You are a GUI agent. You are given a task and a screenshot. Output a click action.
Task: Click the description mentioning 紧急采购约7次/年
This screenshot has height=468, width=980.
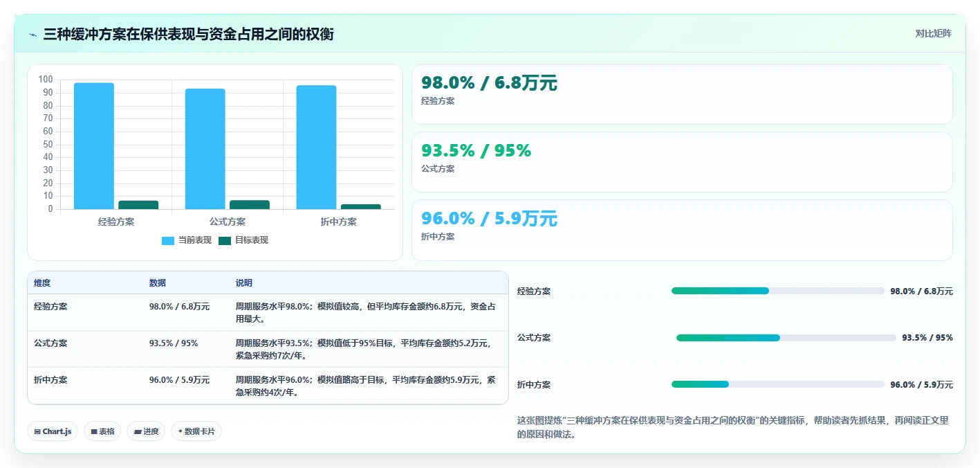point(363,349)
